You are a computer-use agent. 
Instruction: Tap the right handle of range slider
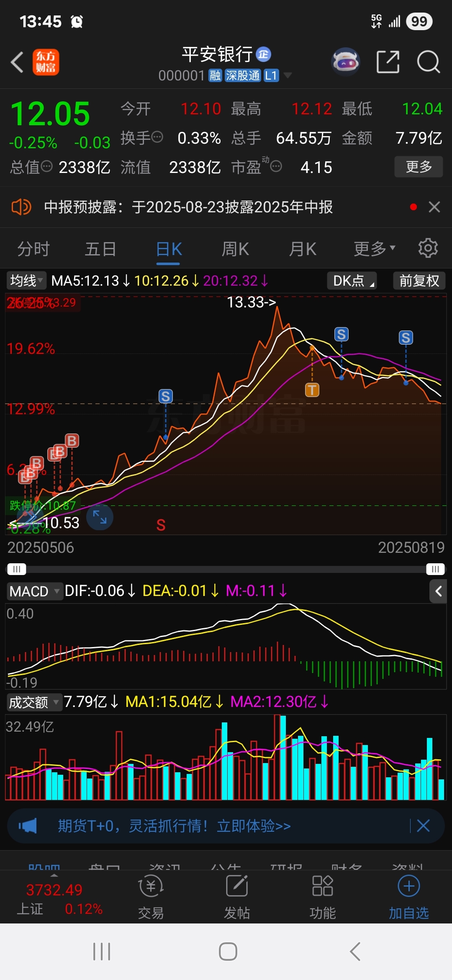click(435, 569)
